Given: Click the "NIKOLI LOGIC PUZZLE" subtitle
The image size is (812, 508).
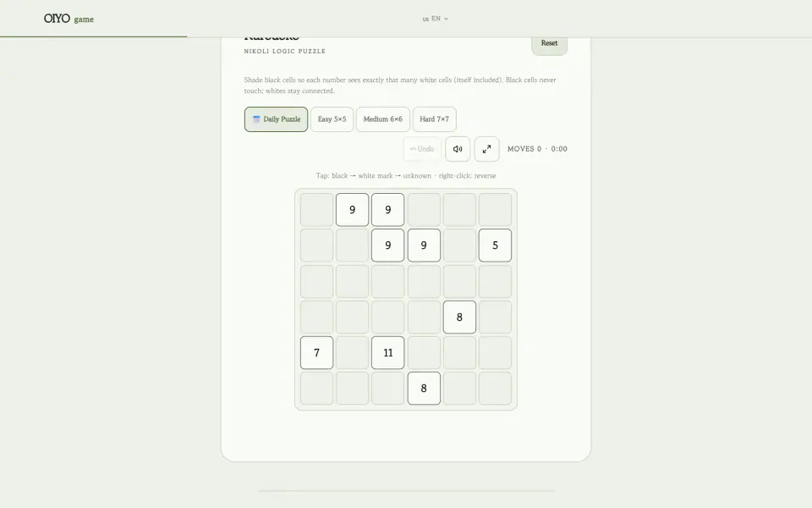Looking at the screenshot, I should click(x=285, y=52).
